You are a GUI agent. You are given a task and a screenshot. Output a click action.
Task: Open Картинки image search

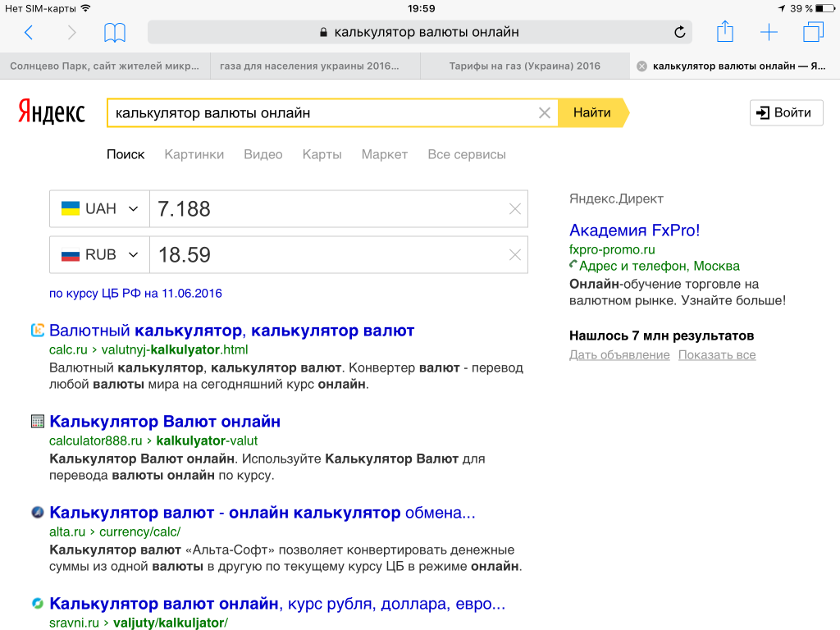194,155
